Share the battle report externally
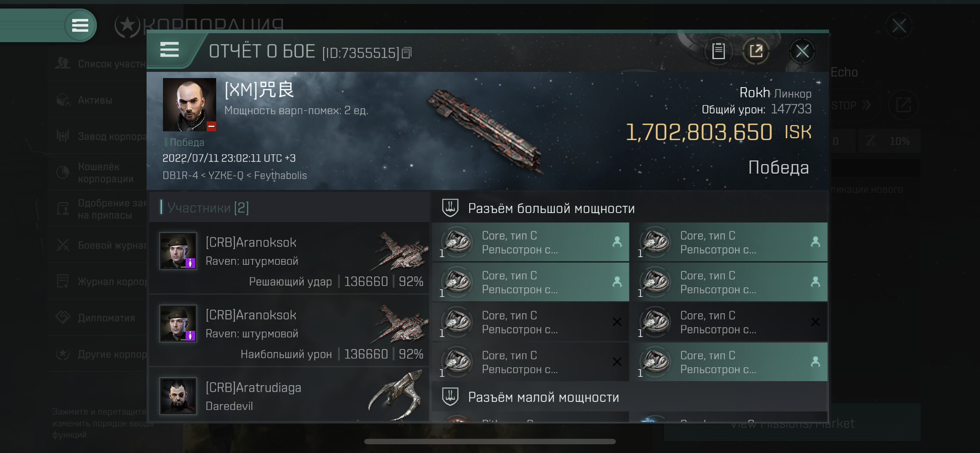The width and height of the screenshot is (980, 453). [756, 51]
